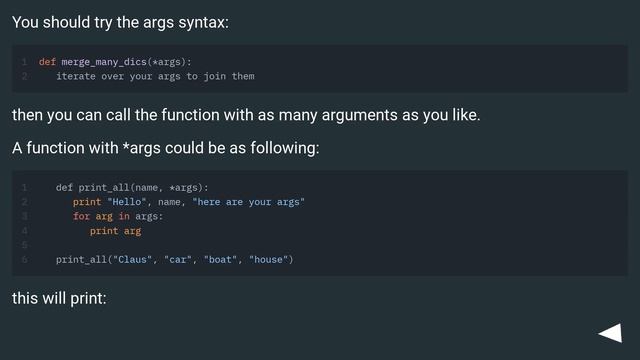This screenshot has height=360, width=640.
Task: Click the code line 'for arg in args:'
Action: coord(118,216)
